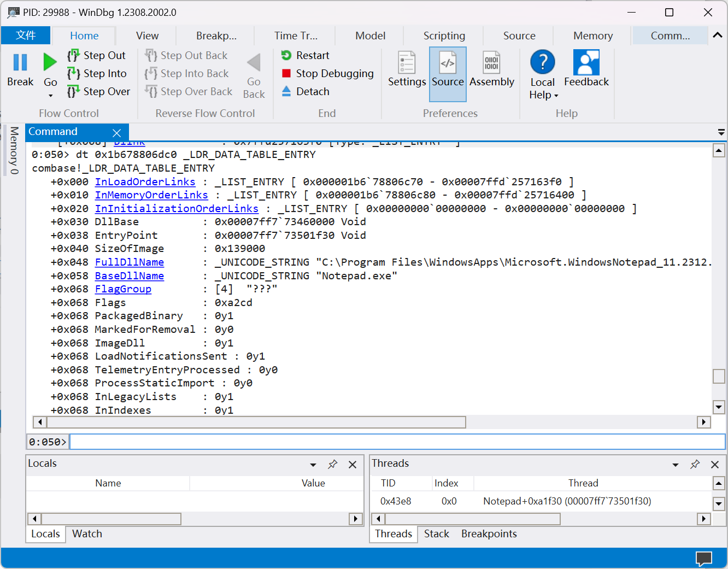728x569 pixels.
Task: Toggle Source mode preference
Action: click(448, 74)
